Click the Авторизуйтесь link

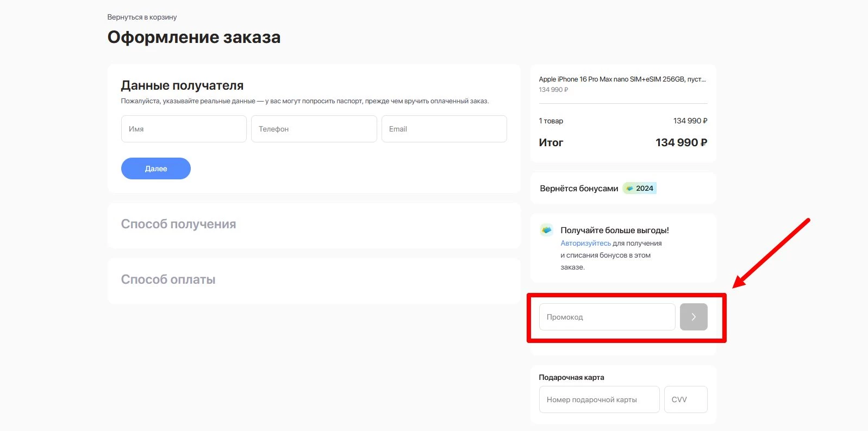tap(585, 243)
